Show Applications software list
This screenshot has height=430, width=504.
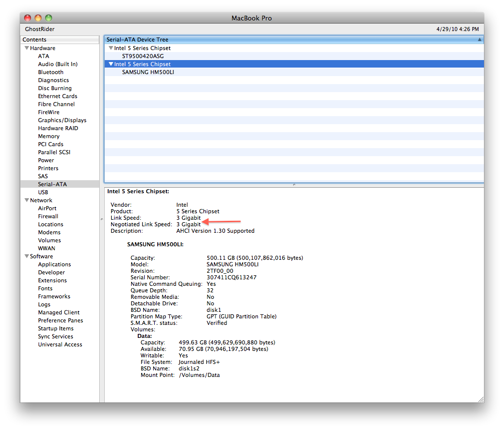click(54, 264)
